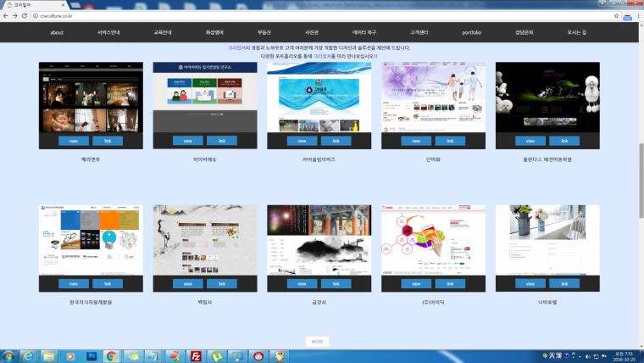
Task: Click the blue extension icon beside the star
Action: 628,16
